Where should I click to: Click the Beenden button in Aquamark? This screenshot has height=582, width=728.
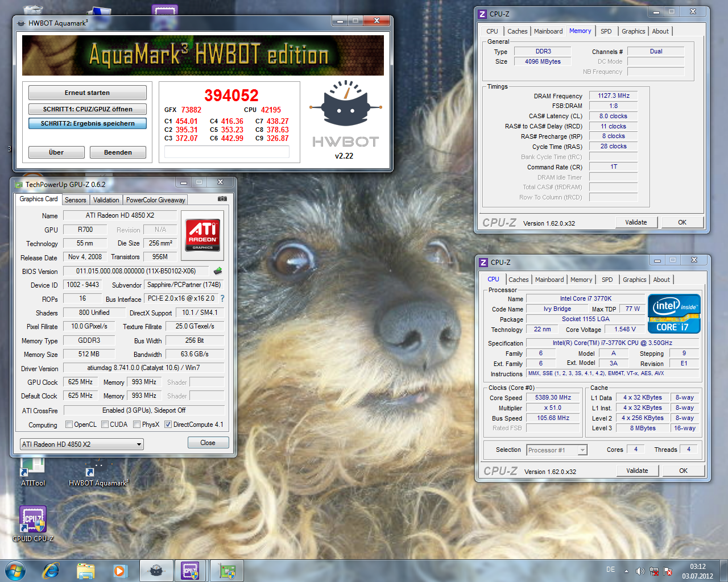(118, 152)
